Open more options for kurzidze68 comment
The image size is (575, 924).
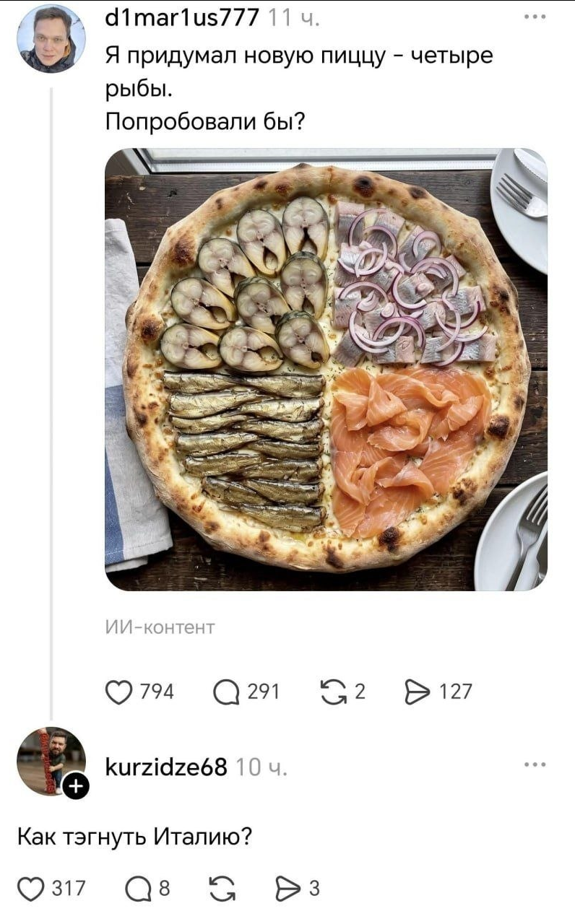click(x=535, y=765)
